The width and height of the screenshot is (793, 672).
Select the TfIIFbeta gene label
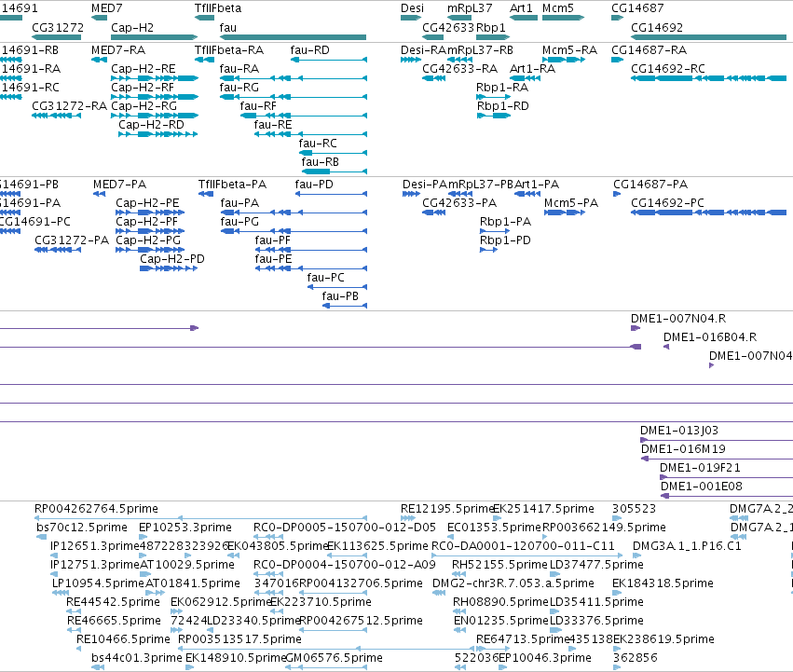pyautogui.click(x=218, y=8)
